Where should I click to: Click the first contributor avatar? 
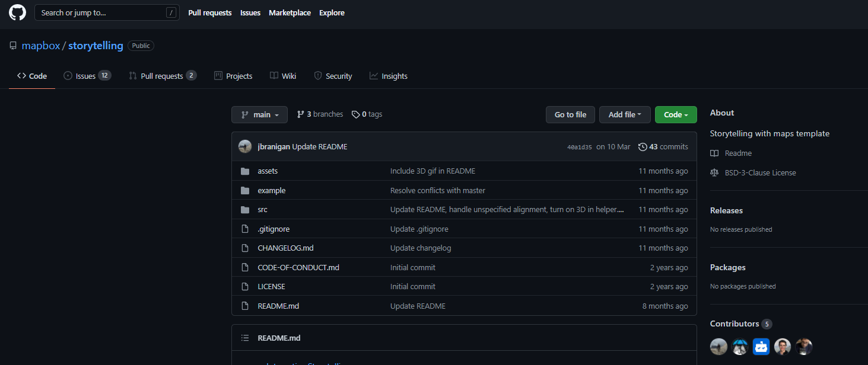(718, 347)
